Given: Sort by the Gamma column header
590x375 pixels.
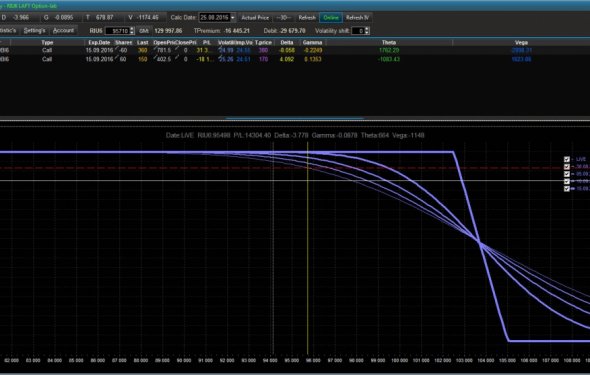Looking at the screenshot, I should [312, 43].
